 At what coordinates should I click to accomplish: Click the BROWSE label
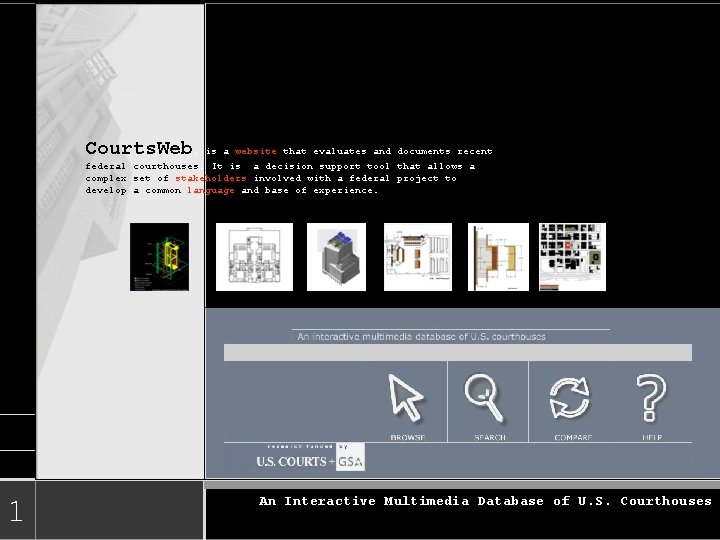(408, 438)
